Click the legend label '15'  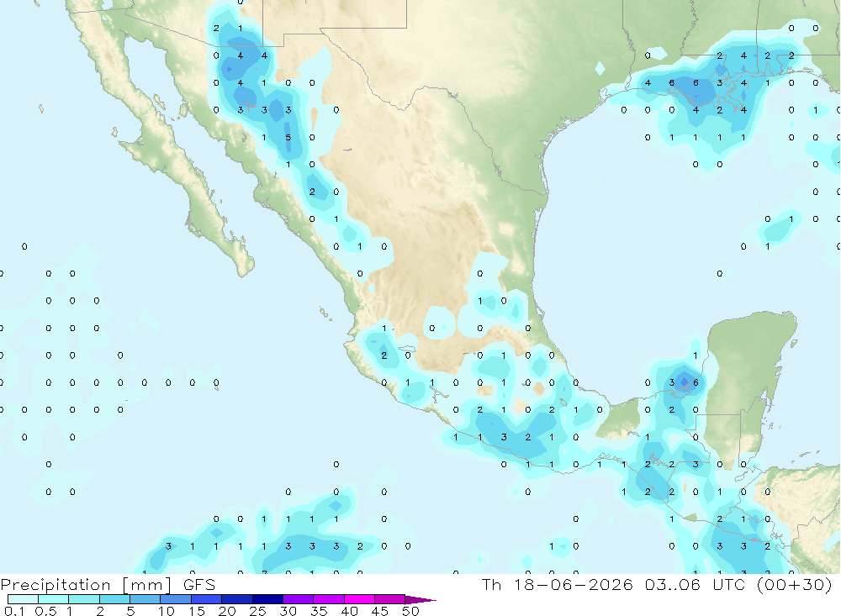(x=196, y=611)
